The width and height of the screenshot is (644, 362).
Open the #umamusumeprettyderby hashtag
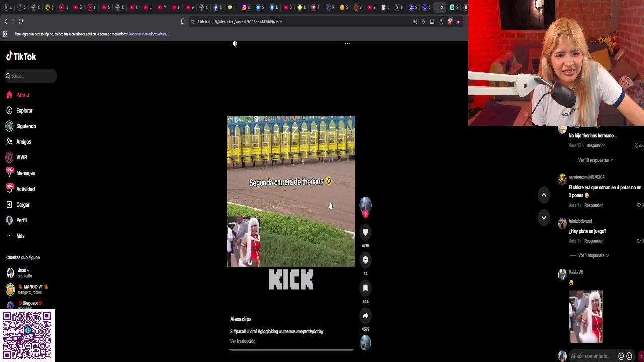(x=301, y=332)
